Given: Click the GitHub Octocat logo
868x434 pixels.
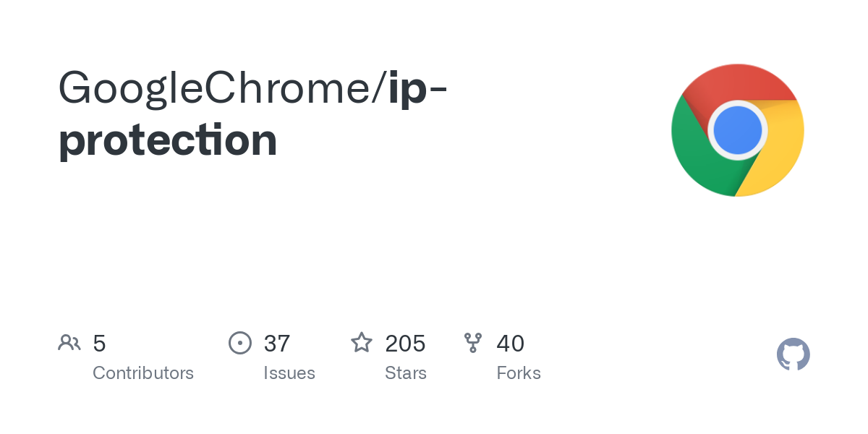Looking at the screenshot, I should point(793,354).
